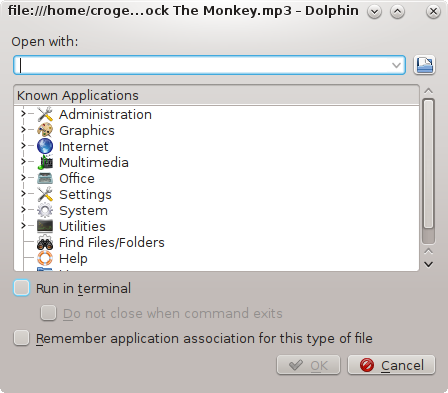
Task: Select the Help entry label
Action: coord(73,258)
